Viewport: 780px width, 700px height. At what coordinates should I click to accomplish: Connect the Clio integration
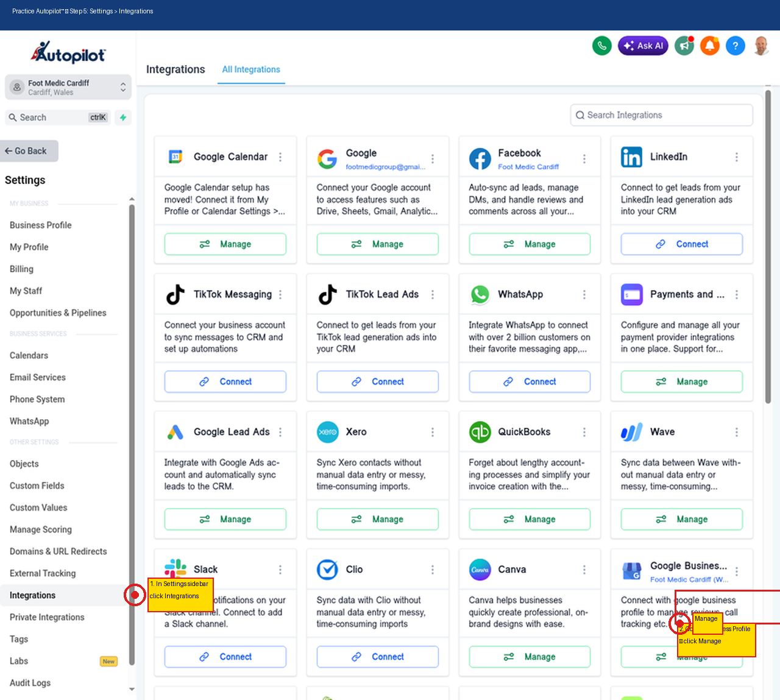378,657
